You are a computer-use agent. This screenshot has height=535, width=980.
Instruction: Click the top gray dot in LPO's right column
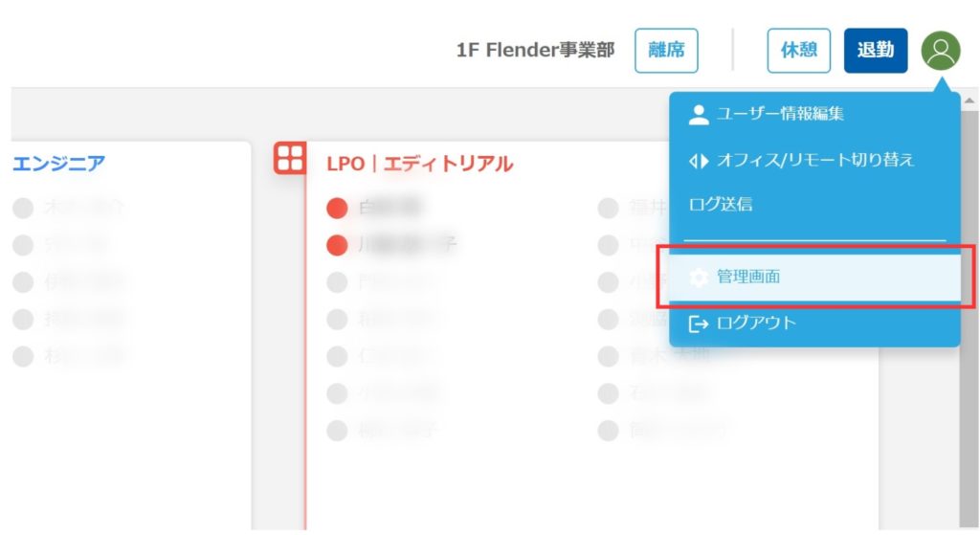[608, 209]
